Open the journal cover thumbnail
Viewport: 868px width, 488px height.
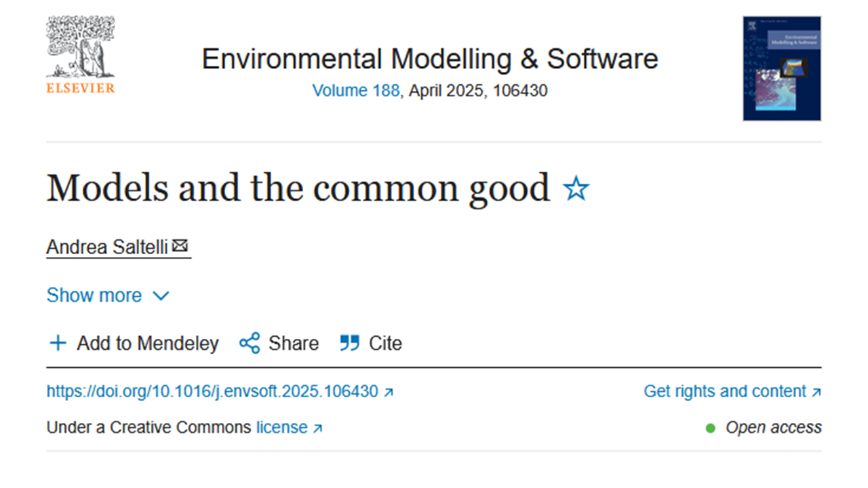(782, 68)
